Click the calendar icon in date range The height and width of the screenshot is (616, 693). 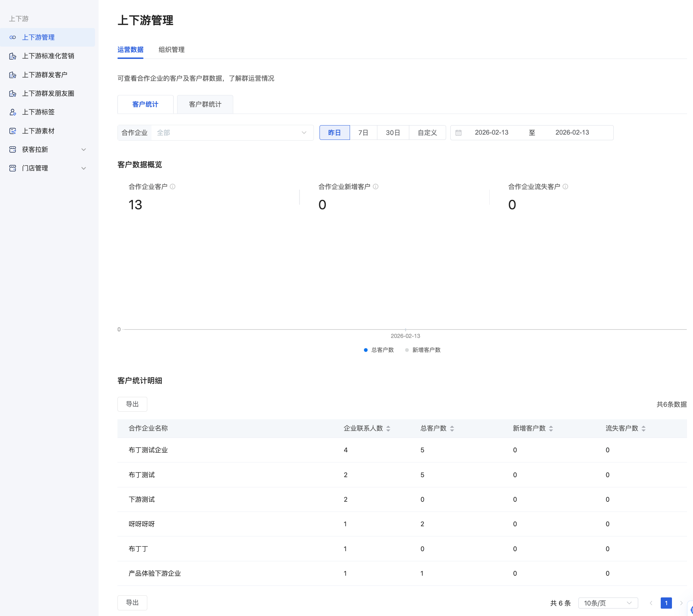(458, 133)
